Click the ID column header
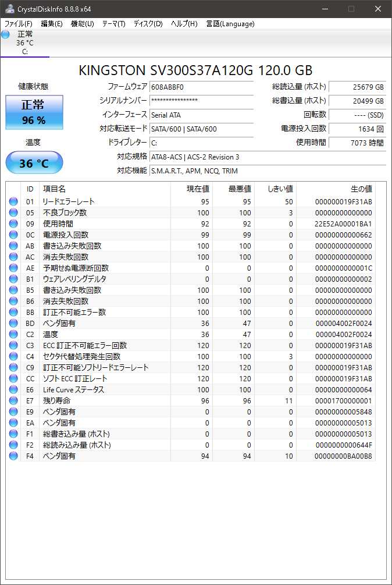The width and height of the screenshot is (392, 585). 30,189
